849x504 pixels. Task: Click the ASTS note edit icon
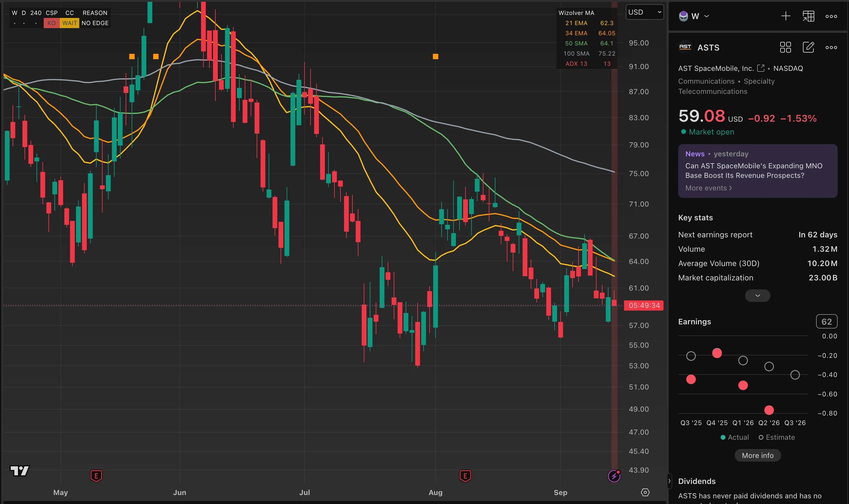pos(808,47)
